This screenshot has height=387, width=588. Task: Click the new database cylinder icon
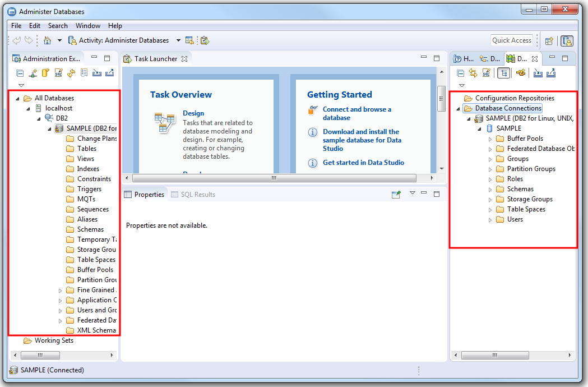click(x=45, y=73)
